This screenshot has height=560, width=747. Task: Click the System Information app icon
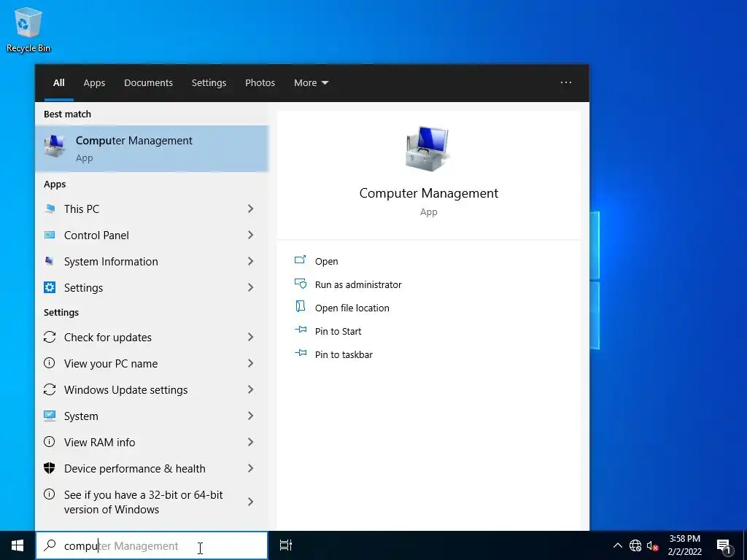coord(50,261)
